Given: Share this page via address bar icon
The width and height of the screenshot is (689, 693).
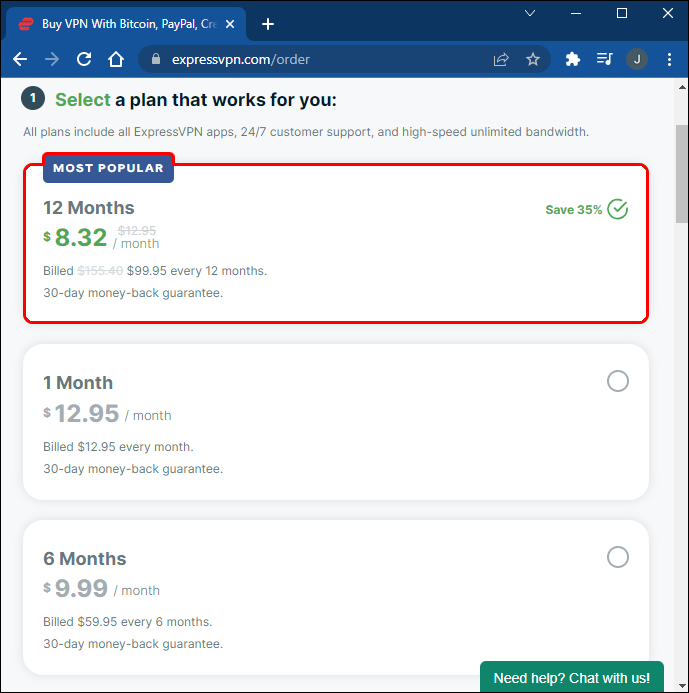Looking at the screenshot, I should 501,59.
